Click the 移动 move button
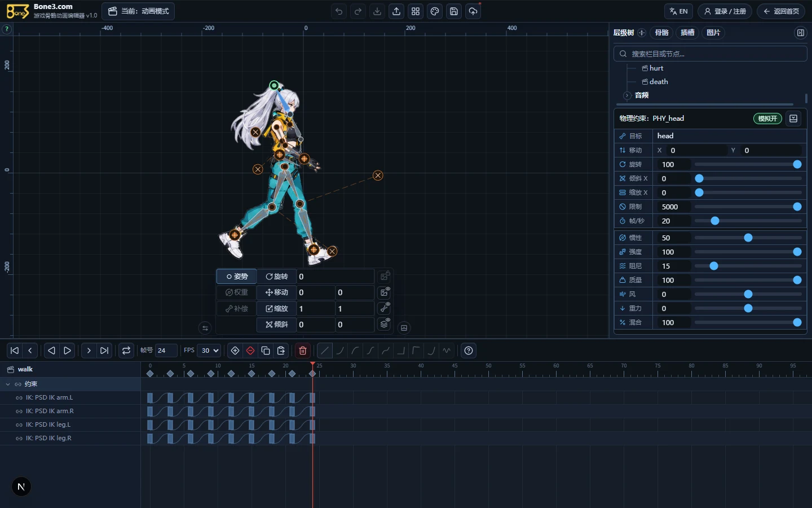This screenshot has height=508, width=812. [276, 292]
